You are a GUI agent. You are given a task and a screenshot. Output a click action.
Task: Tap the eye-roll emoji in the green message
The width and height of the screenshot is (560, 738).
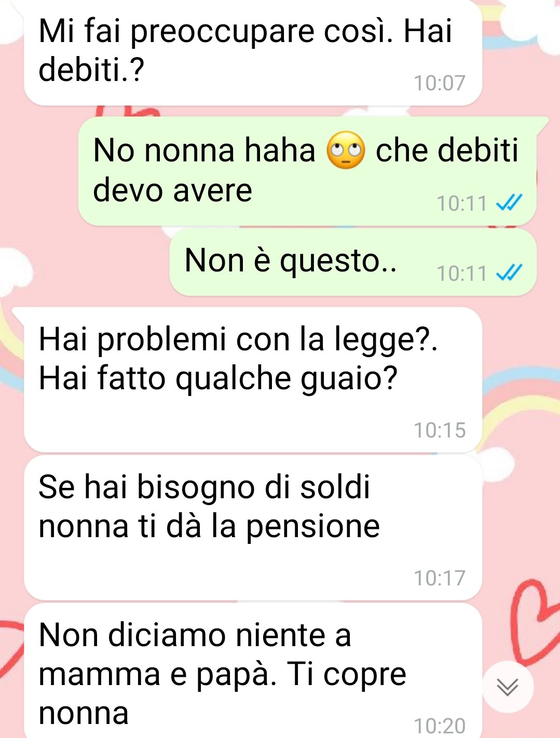tap(346, 150)
